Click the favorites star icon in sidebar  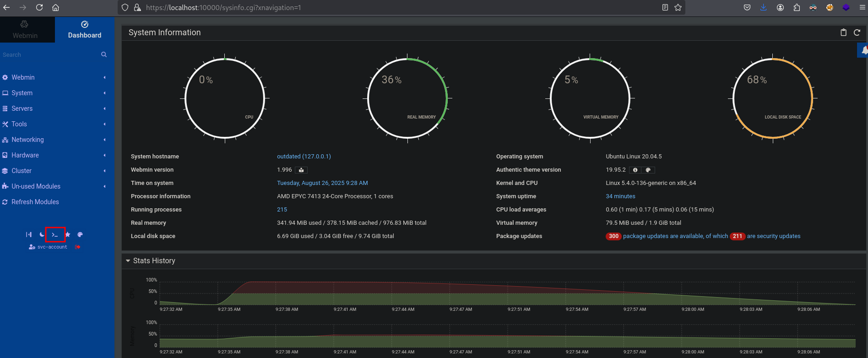(68, 235)
